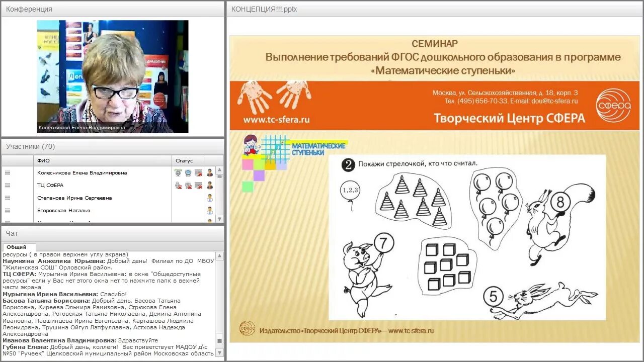Click Творческий Центр СФЕРА heading on banner
The height and width of the screenshot is (362, 644).
pos(510,118)
